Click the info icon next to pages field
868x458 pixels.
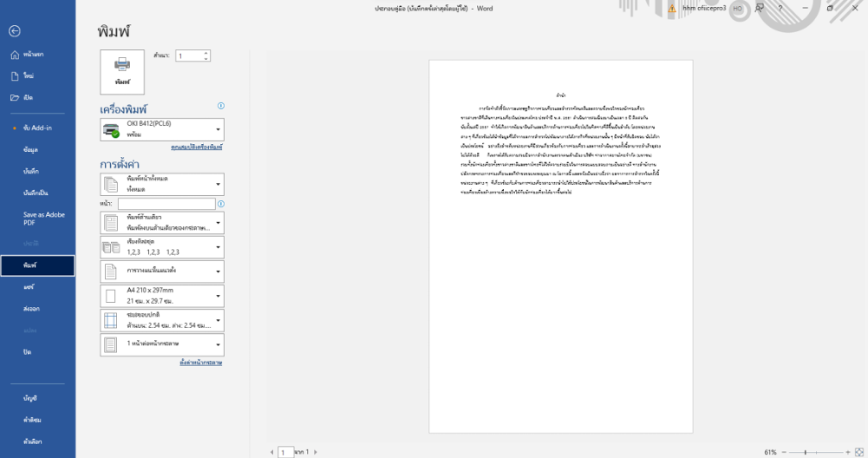(221, 204)
